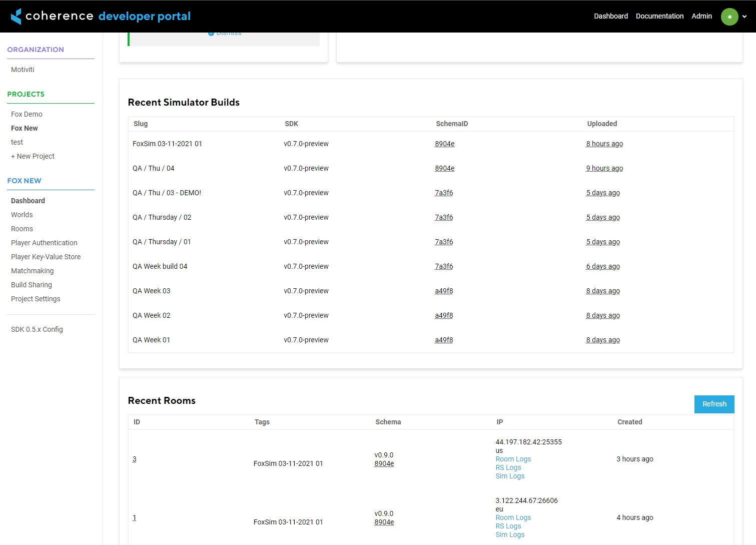Open Sim Logs for the eu room
Image resolution: width=756 pixels, height=545 pixels.
[x=510, y=534]
